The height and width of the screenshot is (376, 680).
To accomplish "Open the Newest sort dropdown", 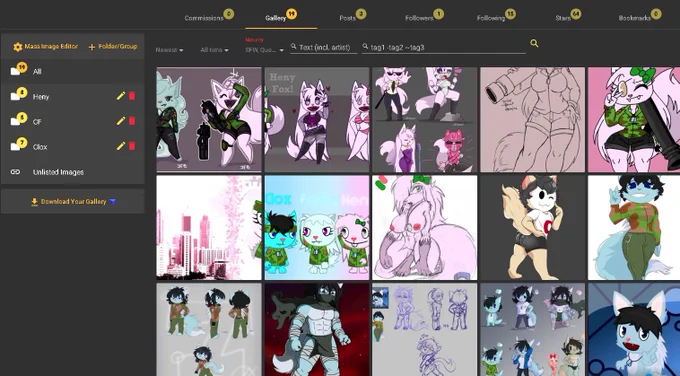I will (169, 50).
